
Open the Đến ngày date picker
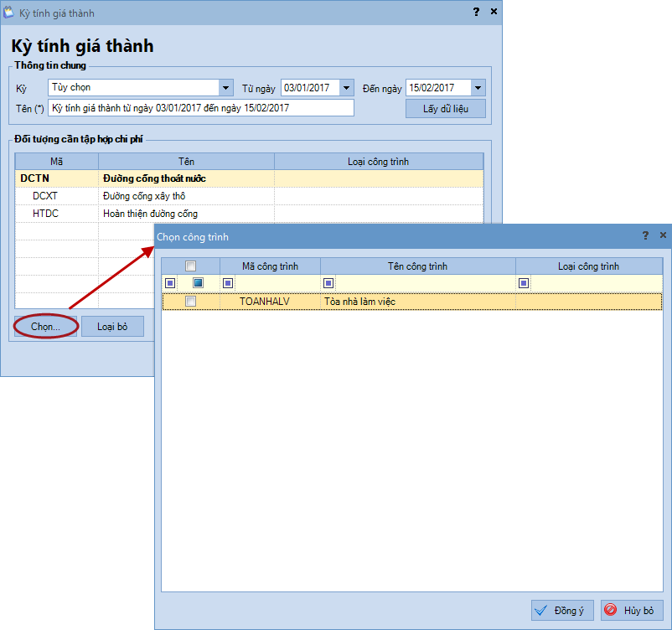click(x=478, y=88)
